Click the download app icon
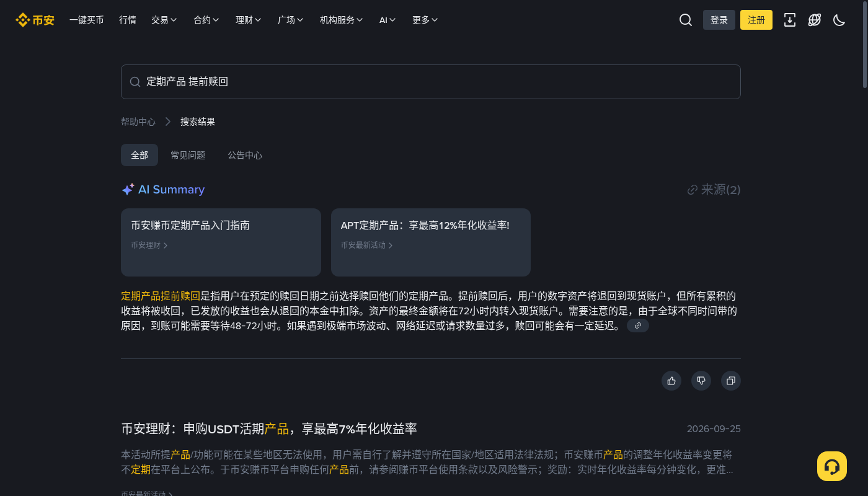 tap(790, 20)
